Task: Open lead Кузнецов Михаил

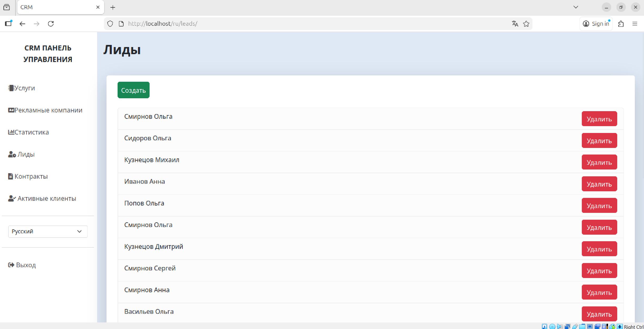Action: [152, 160]
